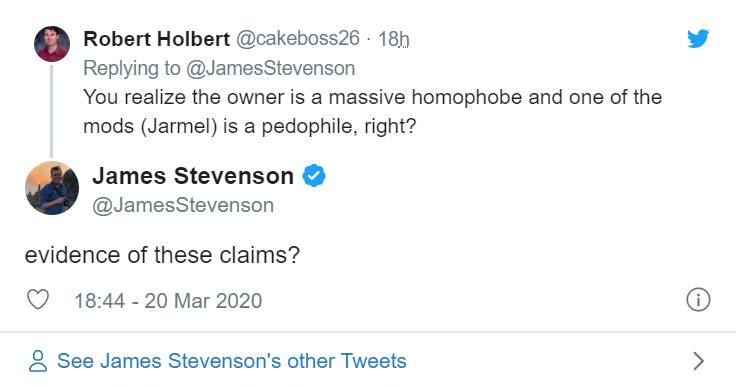Click the Twitter bird logo
The width and height of the screenshot is (736, 385).
(x=698, y=39)
